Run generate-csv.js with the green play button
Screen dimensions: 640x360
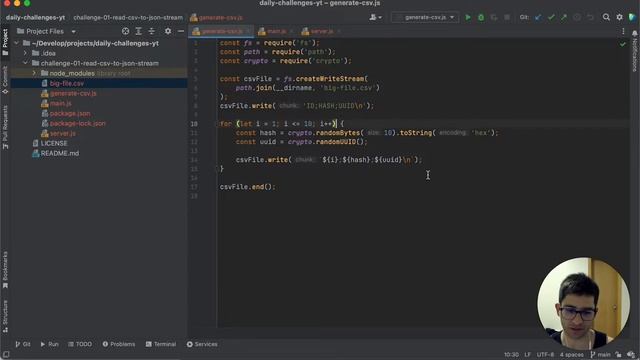468,17
